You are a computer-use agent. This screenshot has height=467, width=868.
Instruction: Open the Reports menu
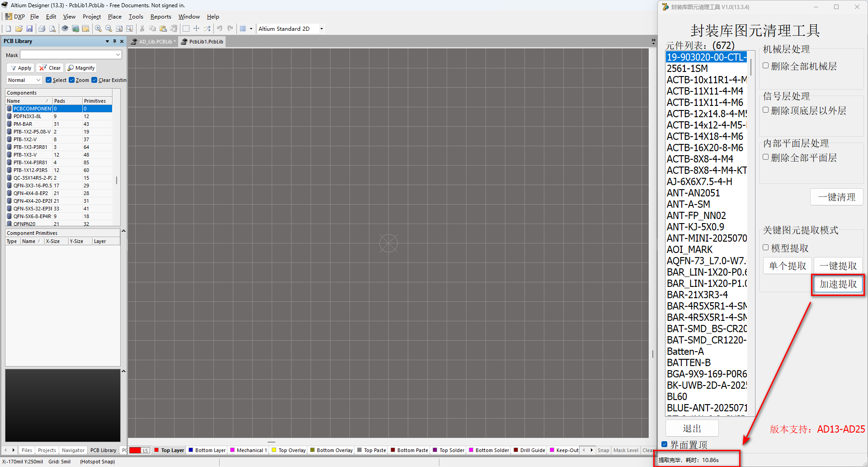tap(160, 17)
